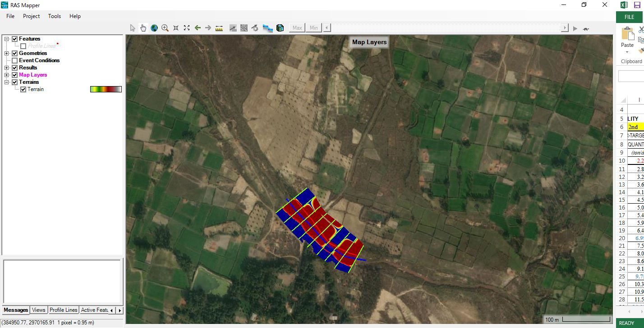Click the zoom in fixed icon with outward arrows
The width and height of the screenshot is (644, 328).
(187, 28)
